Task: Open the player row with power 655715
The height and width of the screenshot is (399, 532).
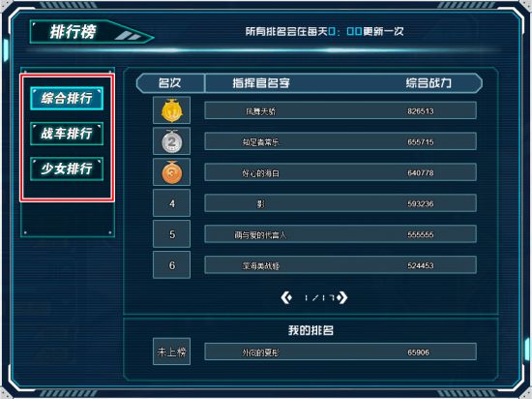Action: (340, 141)
